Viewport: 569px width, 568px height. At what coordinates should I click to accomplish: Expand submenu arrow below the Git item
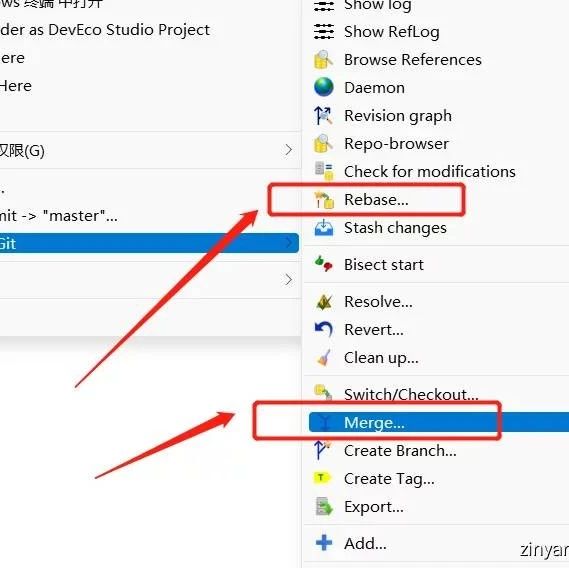coord(288,280)
